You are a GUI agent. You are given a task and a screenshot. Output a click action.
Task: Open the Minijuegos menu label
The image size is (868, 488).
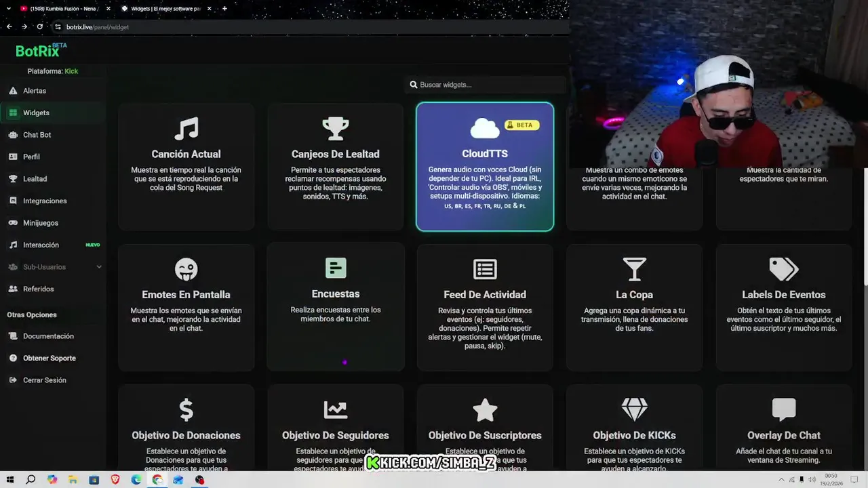point(41,223)
